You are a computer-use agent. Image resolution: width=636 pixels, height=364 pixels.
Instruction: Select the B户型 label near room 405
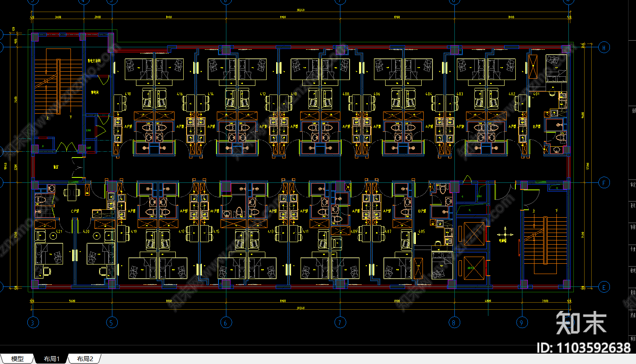(422, 211)
